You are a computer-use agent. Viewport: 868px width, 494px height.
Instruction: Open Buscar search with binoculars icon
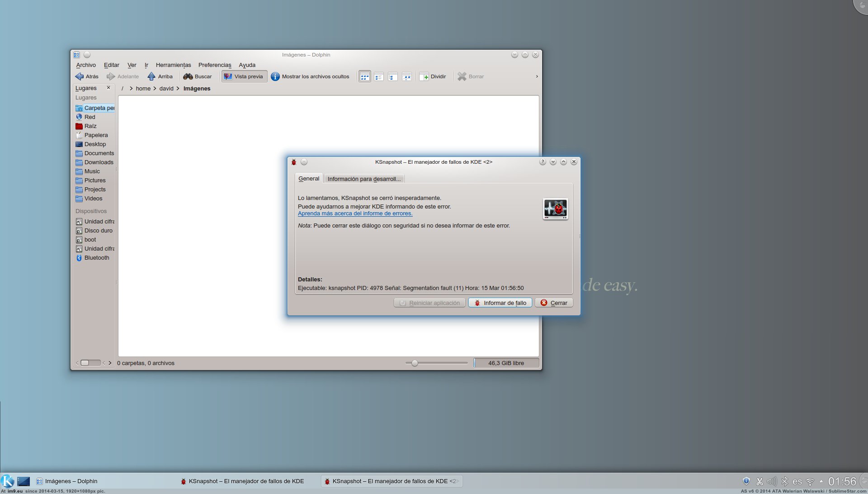[x=198, y=76]
